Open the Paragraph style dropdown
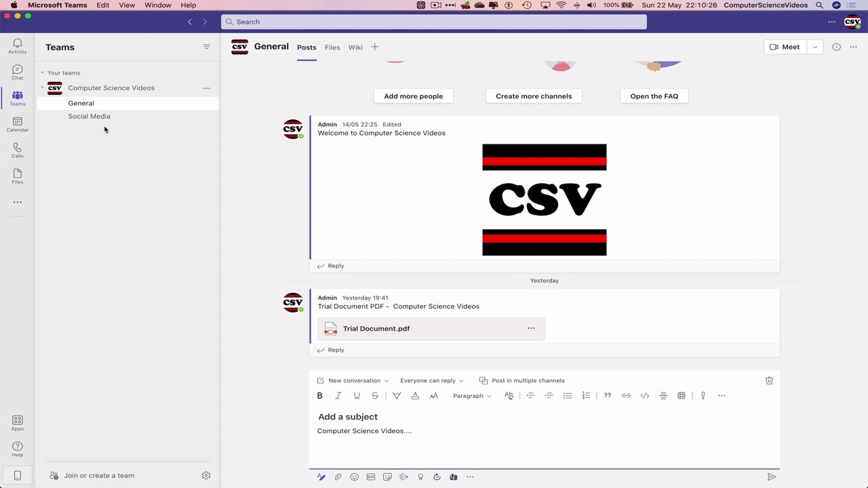Image resolution: width=868 pixels, height=488 pixels. (x=472, y=396)
